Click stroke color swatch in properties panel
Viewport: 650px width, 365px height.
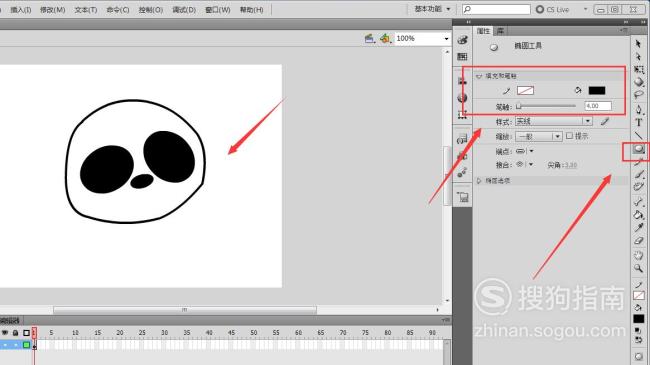pos(525,90)
